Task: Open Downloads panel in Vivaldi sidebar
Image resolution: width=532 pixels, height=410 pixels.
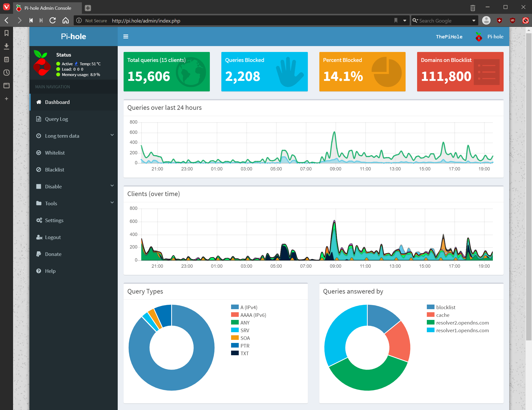Action: (x=6, y=46)
